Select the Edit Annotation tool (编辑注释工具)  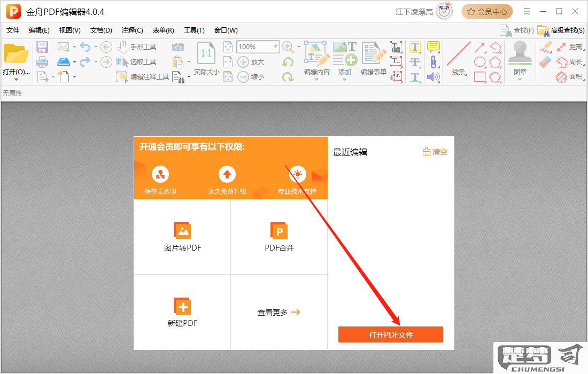[143, 76]
